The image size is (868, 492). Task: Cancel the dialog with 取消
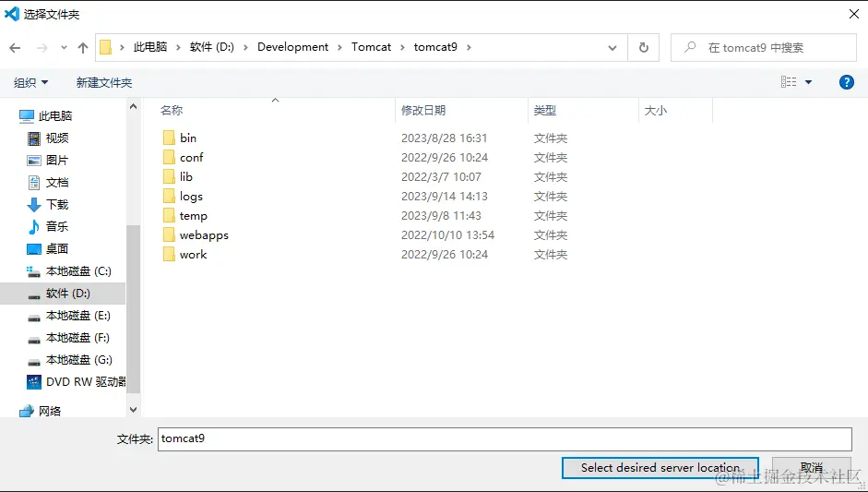click(x=812, y=468)
